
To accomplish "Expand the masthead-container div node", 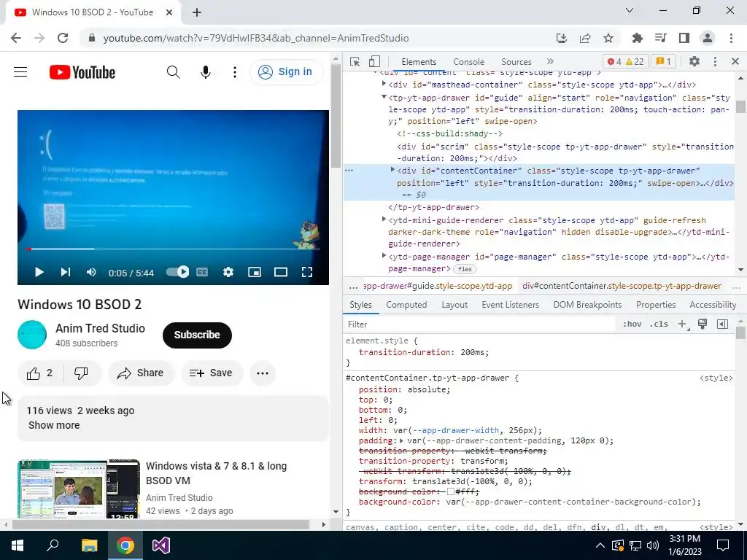I will point(384,84).
